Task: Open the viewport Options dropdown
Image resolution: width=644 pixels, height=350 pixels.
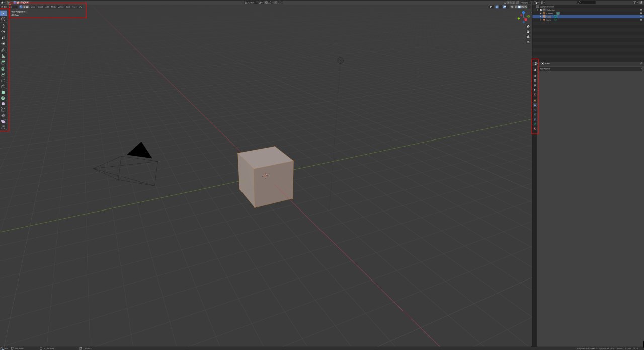Action: tap(526, 3)
